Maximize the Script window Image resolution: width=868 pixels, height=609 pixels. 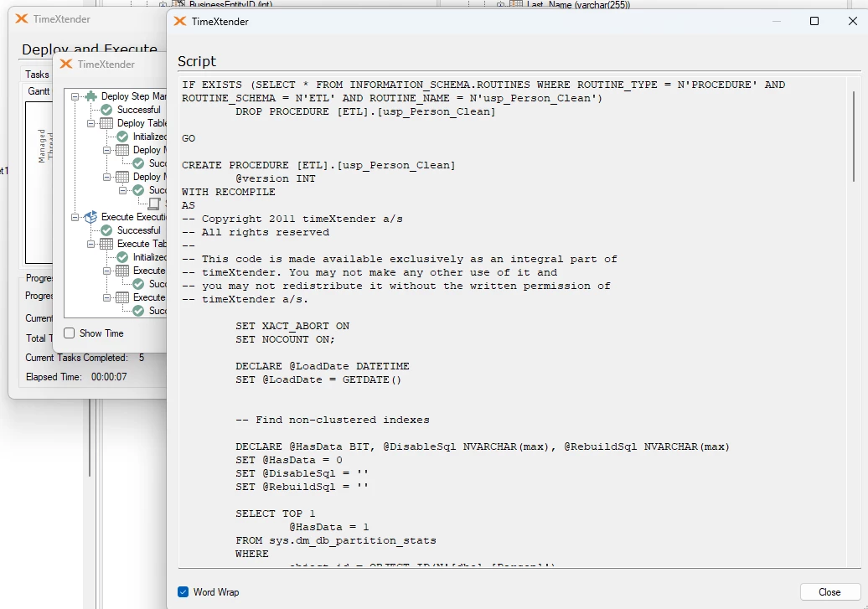[x=814, y=21]
